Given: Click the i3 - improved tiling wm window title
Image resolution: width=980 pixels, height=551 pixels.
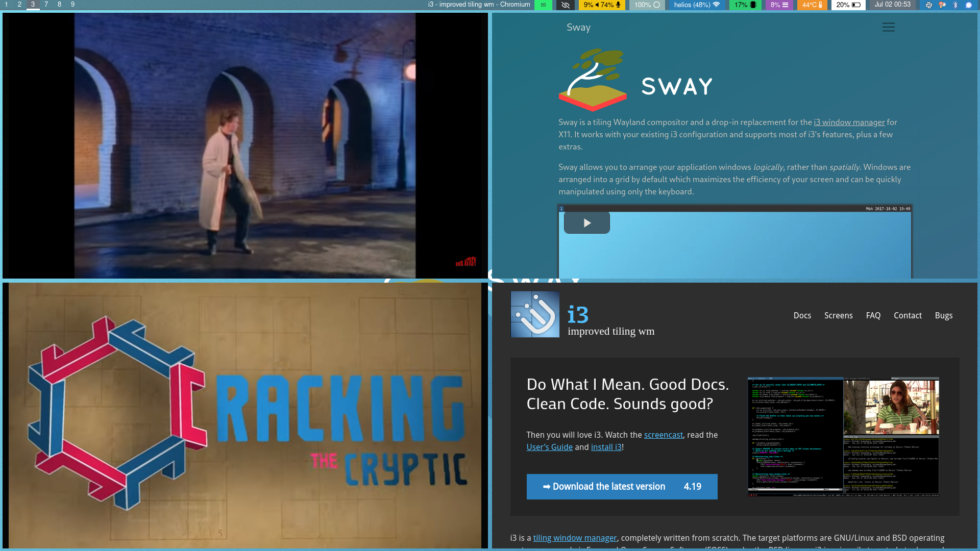Looking at the screenshot, I should click(x=479, y=5).
